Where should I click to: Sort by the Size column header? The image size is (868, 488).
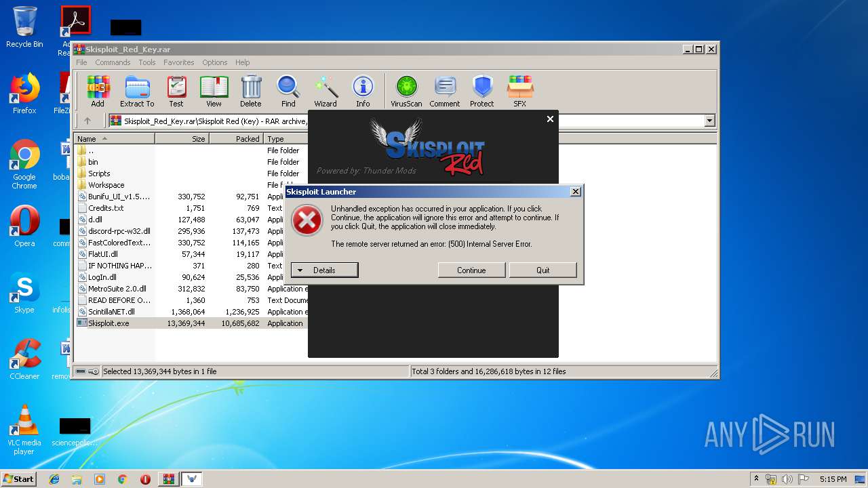pyautogui.click(x=182, y=139)
